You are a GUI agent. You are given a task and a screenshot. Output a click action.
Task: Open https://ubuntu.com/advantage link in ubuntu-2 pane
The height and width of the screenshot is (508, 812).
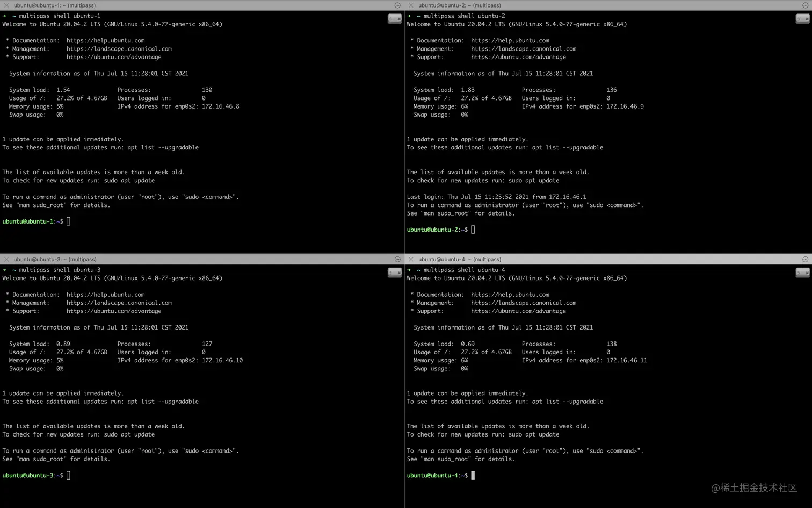(x=518, y=57)
